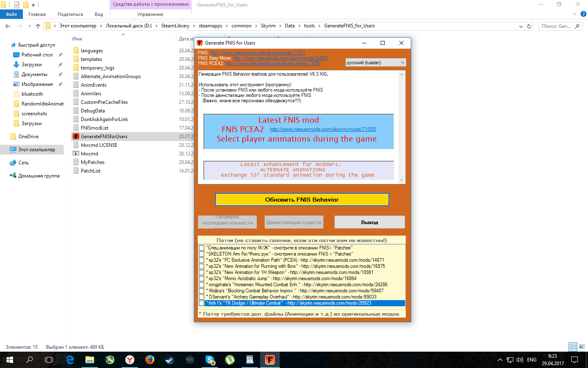Open Task View on taskbar
This screenshot has width=588, height=368.
[x=49, y=360]
